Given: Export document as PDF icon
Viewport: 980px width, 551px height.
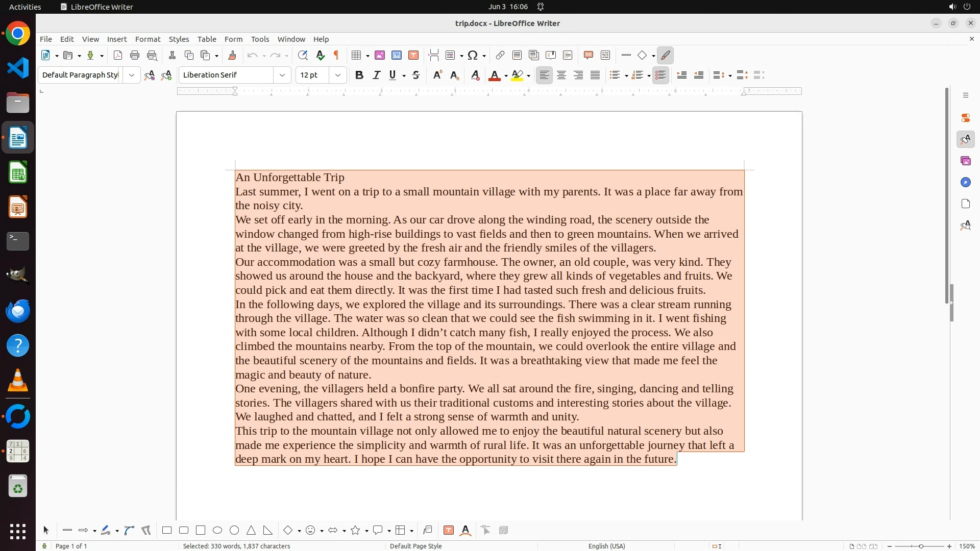Looking at the screenshot, I should pos(118,56).
